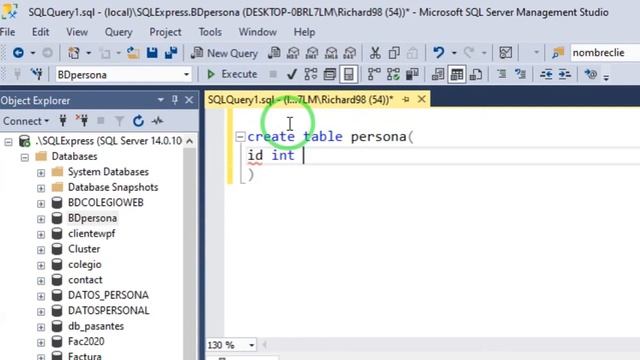This screenshot has height=360, width=640.
Task: Open the Undo history dropdown arrow
Action: (454, 53)
